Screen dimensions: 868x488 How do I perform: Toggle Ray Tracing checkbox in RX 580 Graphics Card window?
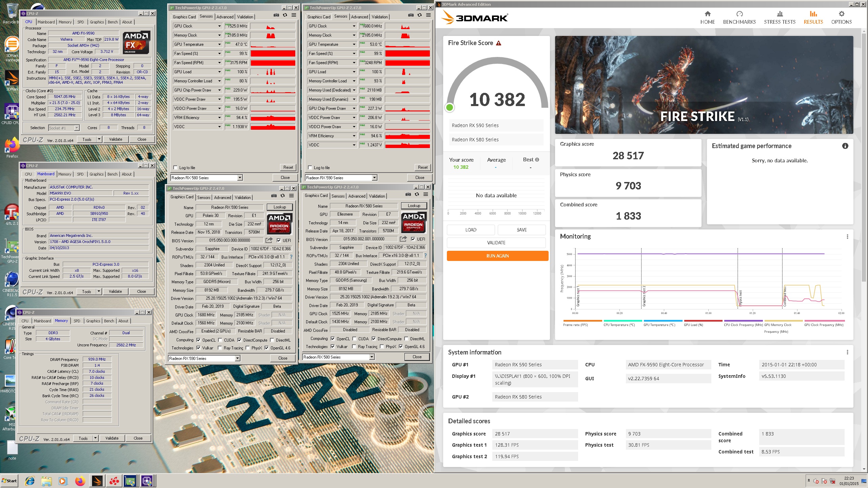tap(354, 346)
